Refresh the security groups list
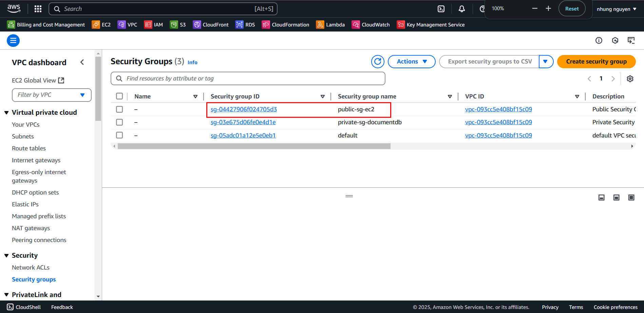The width and height of the screenshot is (644, 313). (378, 61)
